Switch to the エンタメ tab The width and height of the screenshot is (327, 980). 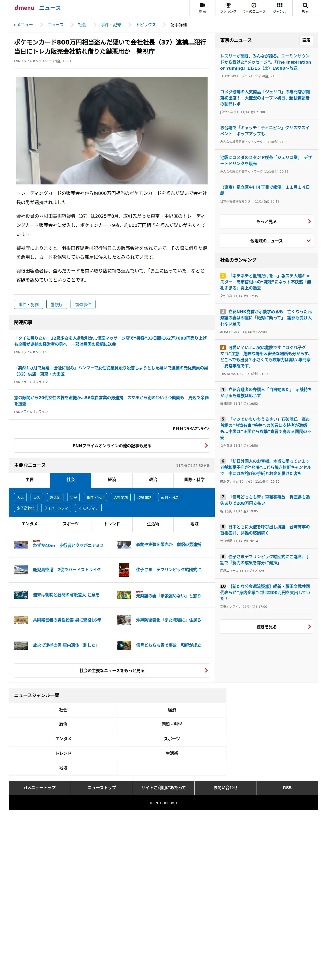29,524
